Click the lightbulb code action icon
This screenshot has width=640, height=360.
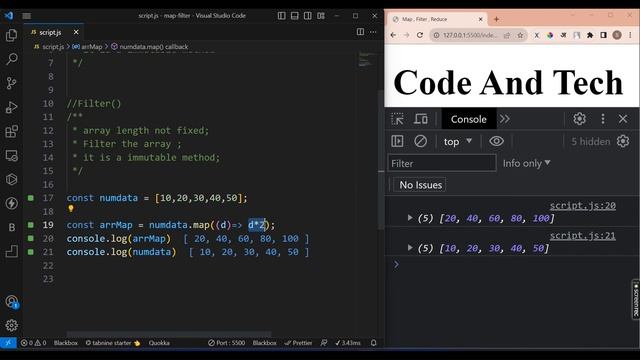click(71, 209)
